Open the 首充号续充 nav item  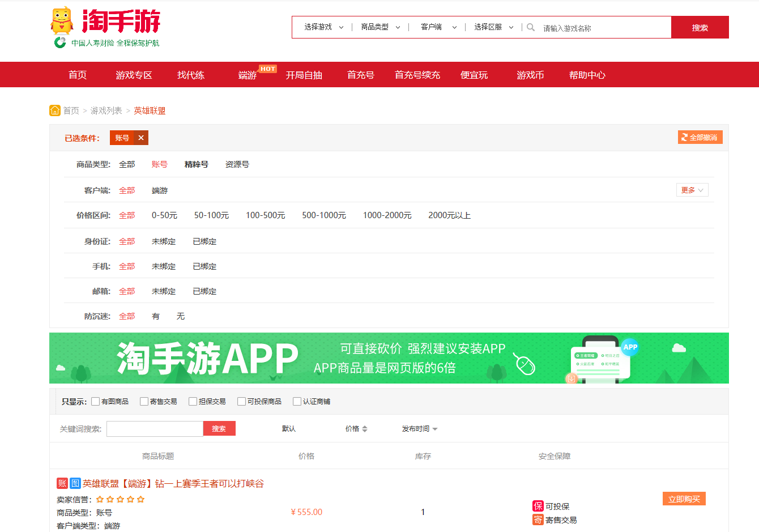pyautogui.click(x=417, y=75)
